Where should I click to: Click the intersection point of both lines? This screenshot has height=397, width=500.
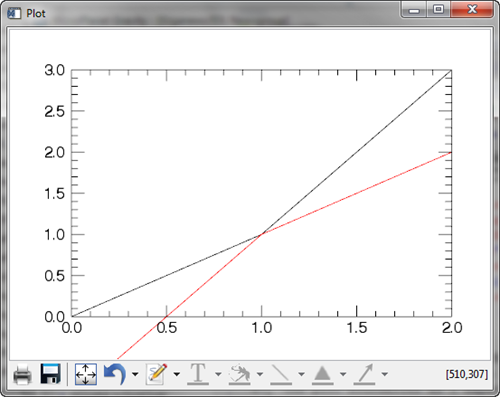(262, 234)
